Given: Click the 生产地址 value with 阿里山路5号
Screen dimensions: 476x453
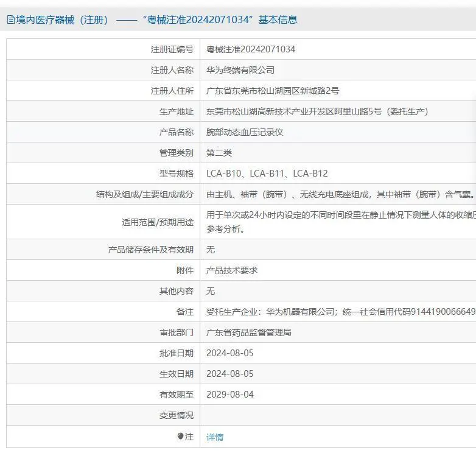Looking at the screenshot, I should 317,111.
